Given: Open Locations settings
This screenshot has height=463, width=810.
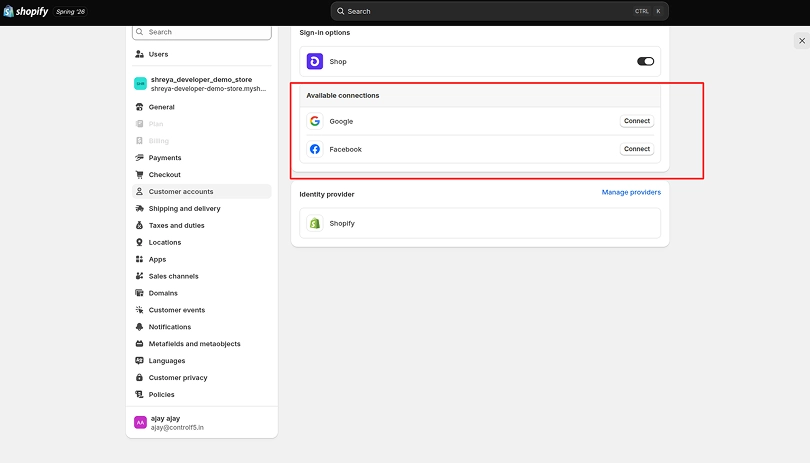Looking at the screenshot, I should click(x=201, y=242).
